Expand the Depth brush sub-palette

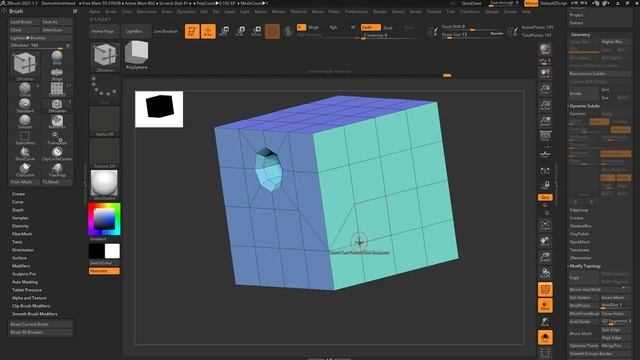[18, 210]
